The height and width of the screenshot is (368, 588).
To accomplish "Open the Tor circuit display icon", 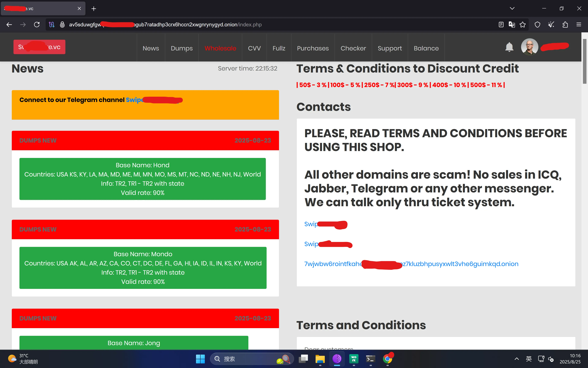I will pyautogui.click(x=51, y=25).
